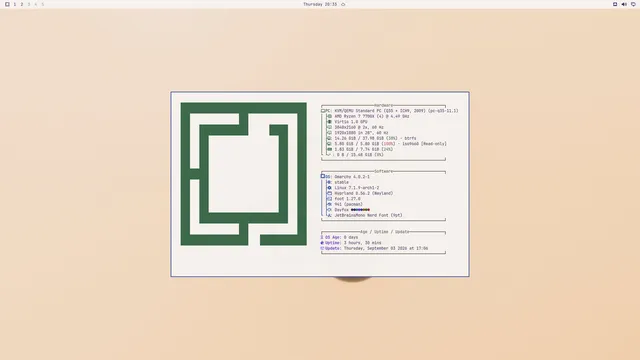Image resolution: width=640 pixels, height=360 pixels.
Task: Switch to workspace 4
Action: pos(36,4)
